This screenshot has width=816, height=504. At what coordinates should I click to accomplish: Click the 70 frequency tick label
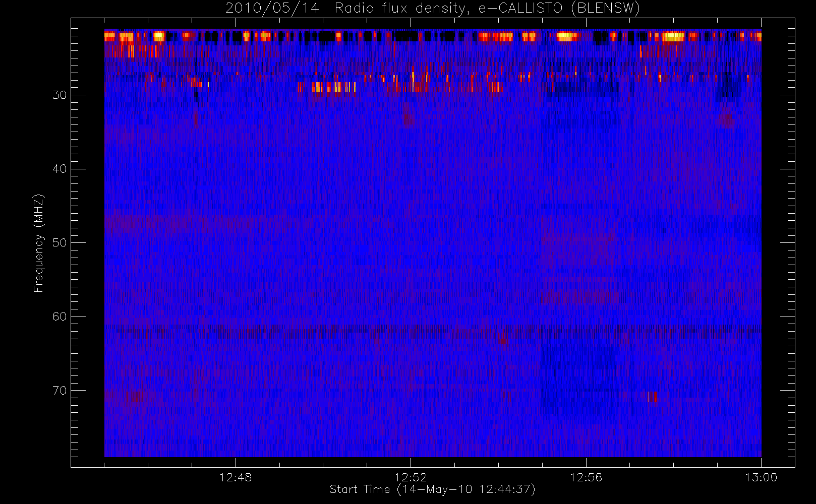coord(60,391)
